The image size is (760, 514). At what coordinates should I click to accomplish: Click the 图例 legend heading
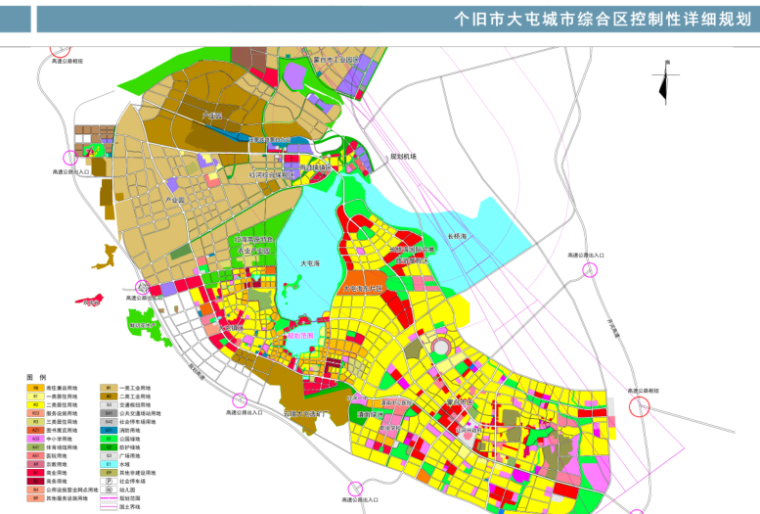35,376
